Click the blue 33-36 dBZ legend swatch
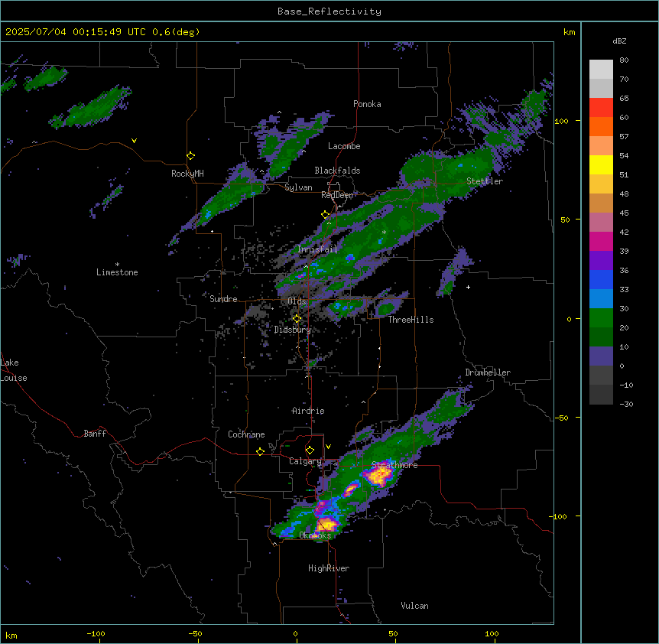Viewport: 659px width, 644px height. [x=601, y=279]
